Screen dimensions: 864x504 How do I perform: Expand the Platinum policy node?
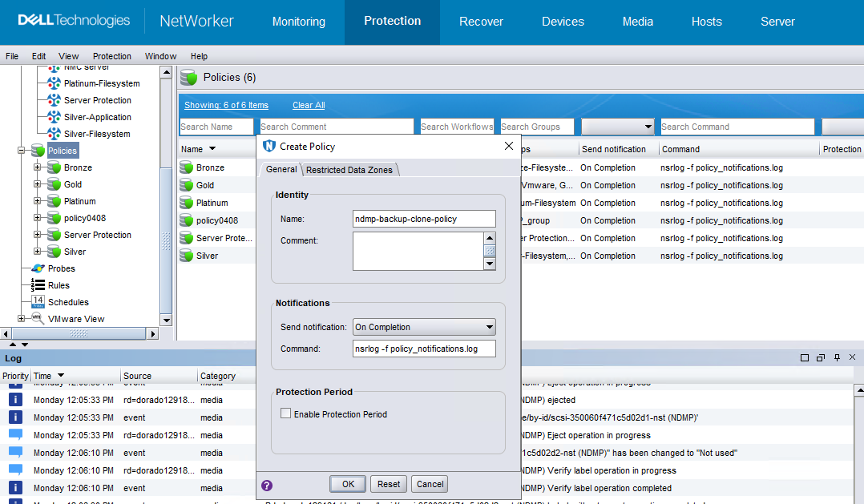(38, 201)
